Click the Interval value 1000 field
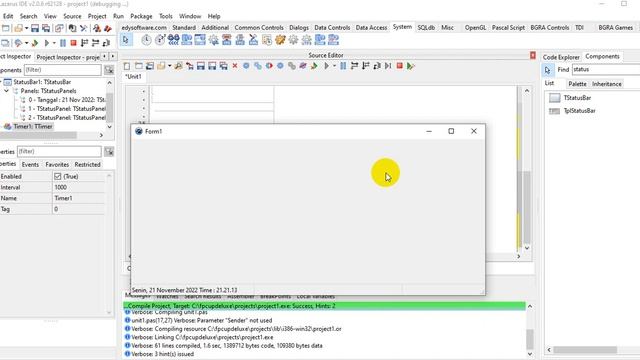 coord(79,187)
